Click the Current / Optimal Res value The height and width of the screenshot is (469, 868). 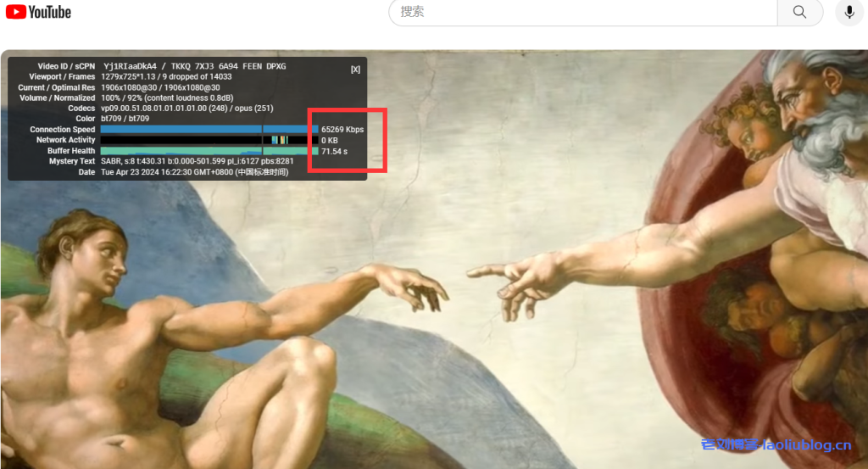pyautogui.click(x=160, y=87)
